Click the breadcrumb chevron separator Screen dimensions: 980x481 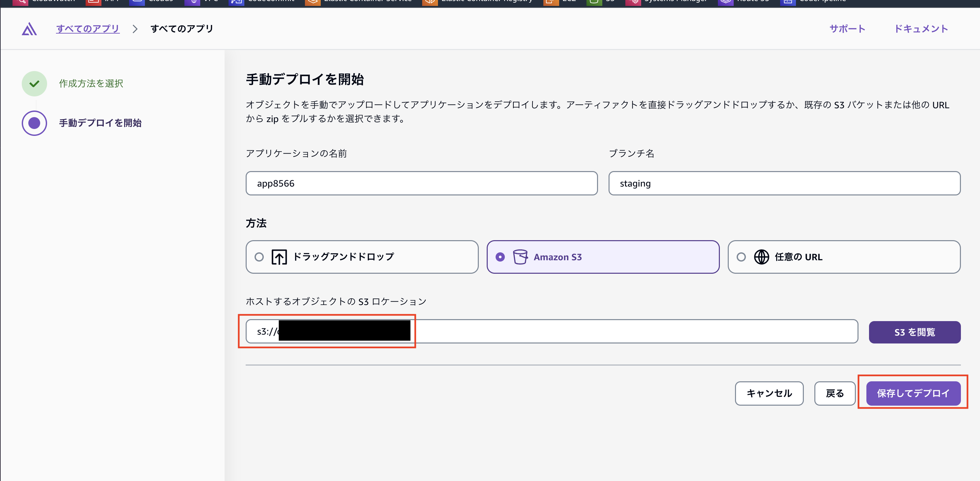135,29
